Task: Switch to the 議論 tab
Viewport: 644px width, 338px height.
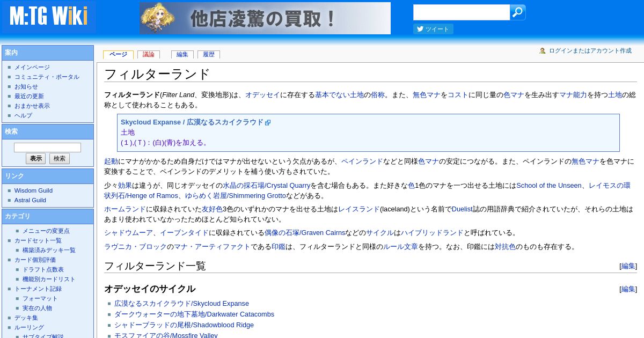Action: pos(149,55)
